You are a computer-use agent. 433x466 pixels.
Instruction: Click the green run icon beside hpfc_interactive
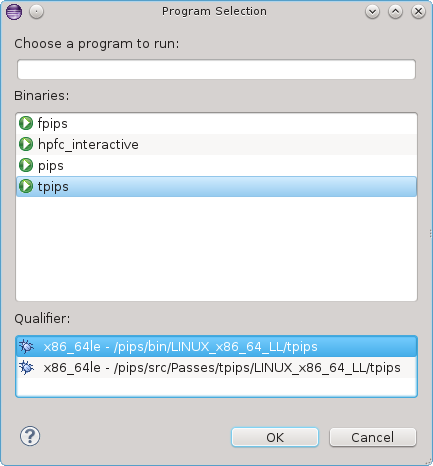coord(26,144)
